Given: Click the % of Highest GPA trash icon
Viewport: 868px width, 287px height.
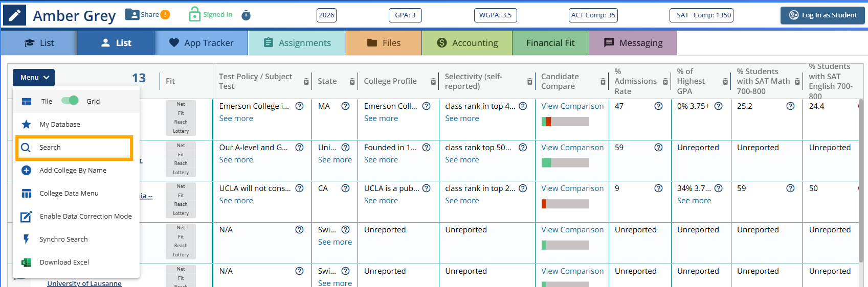Looking at the screenshot, I should [725, 81].
